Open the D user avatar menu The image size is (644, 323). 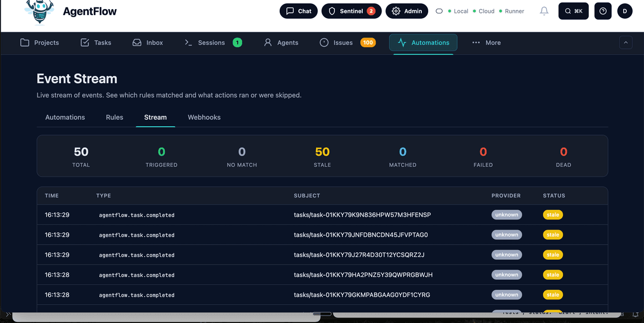[625, 11]
